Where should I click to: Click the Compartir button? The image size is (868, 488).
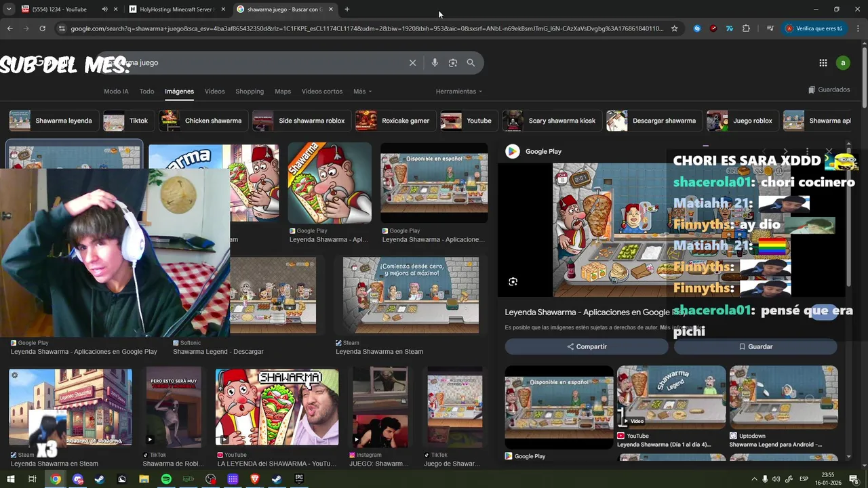(x=587, y=346)
